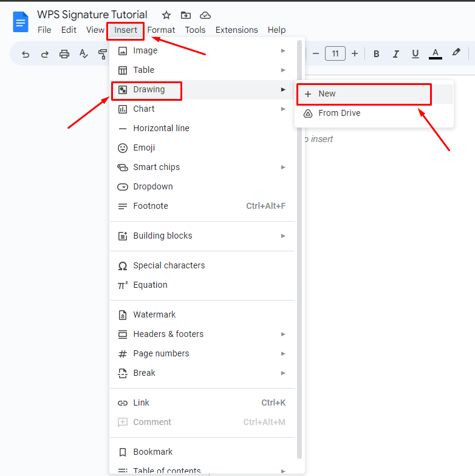
Task: Increase font size with plus button
Action: coord(355,53)
